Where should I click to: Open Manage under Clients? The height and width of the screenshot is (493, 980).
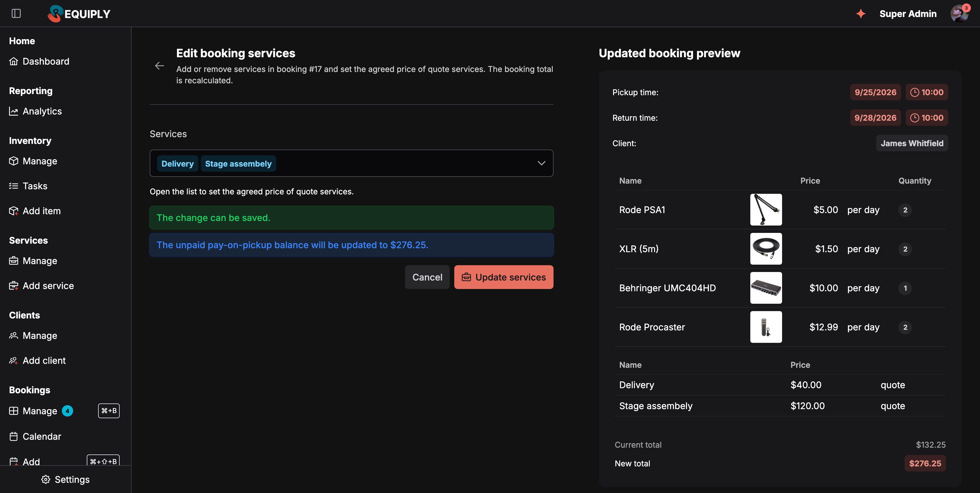tap(33, 336)
